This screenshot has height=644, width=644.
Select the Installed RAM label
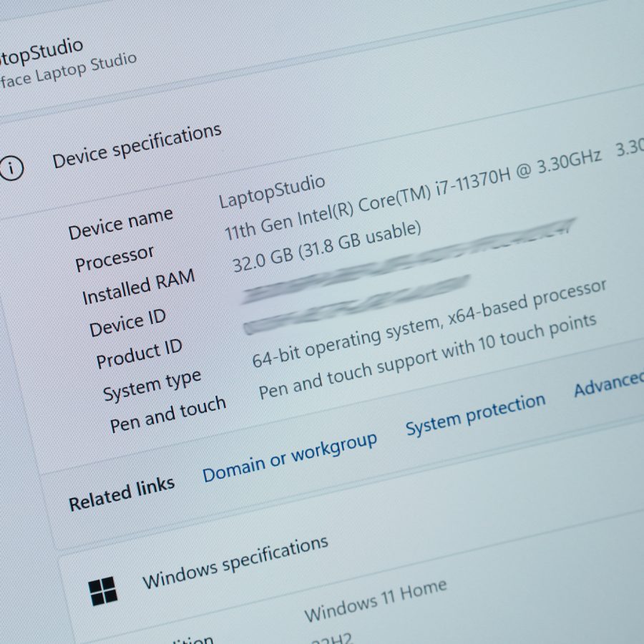(138, 287)
